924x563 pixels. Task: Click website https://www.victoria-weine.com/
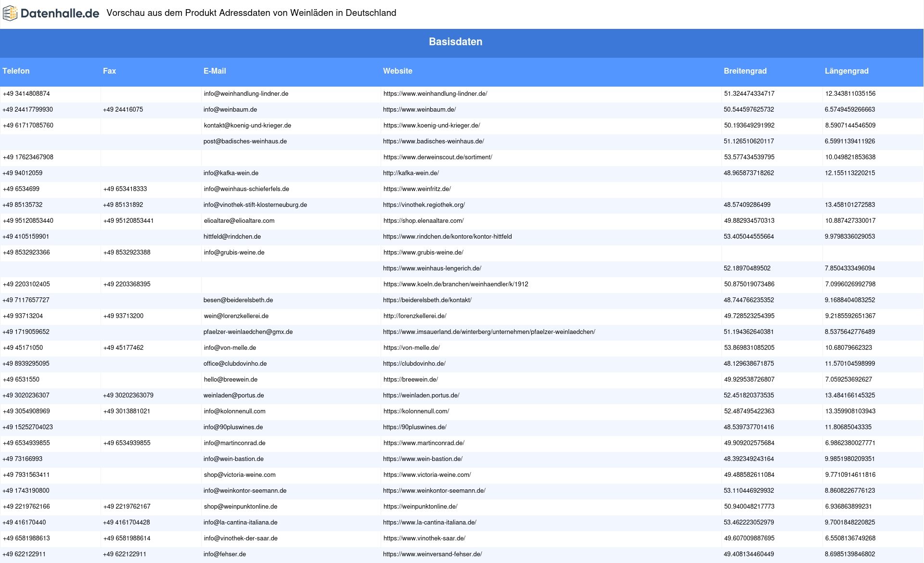click(x=427, y=475)
